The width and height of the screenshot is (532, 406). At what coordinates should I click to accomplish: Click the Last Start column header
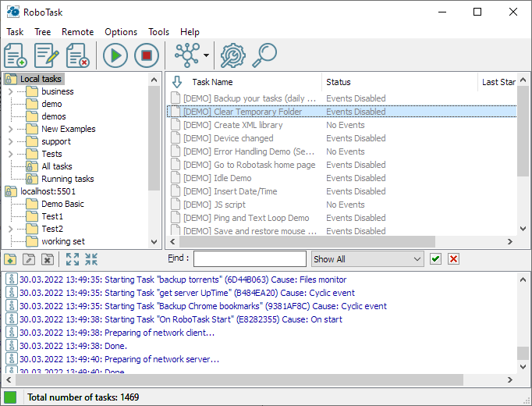click(x=498, y=82)
